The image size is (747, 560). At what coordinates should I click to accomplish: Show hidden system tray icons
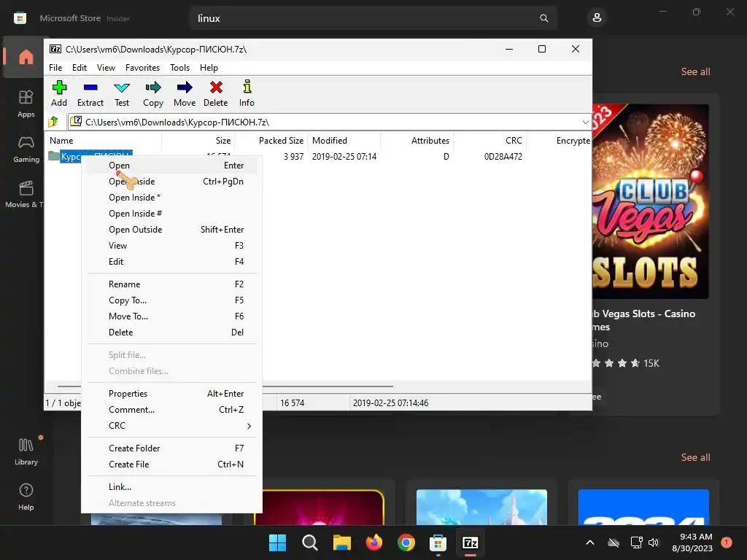coord(589,542)
